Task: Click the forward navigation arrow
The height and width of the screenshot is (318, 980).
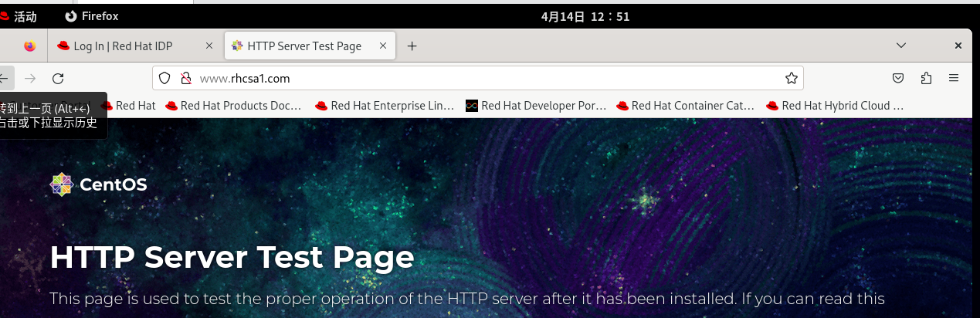Action: pos(31,78)
